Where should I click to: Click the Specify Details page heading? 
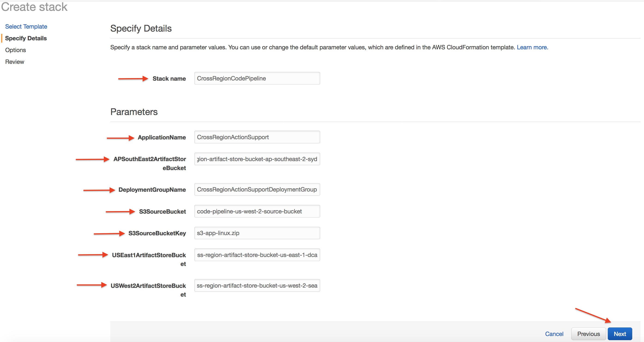coord(141,28)
